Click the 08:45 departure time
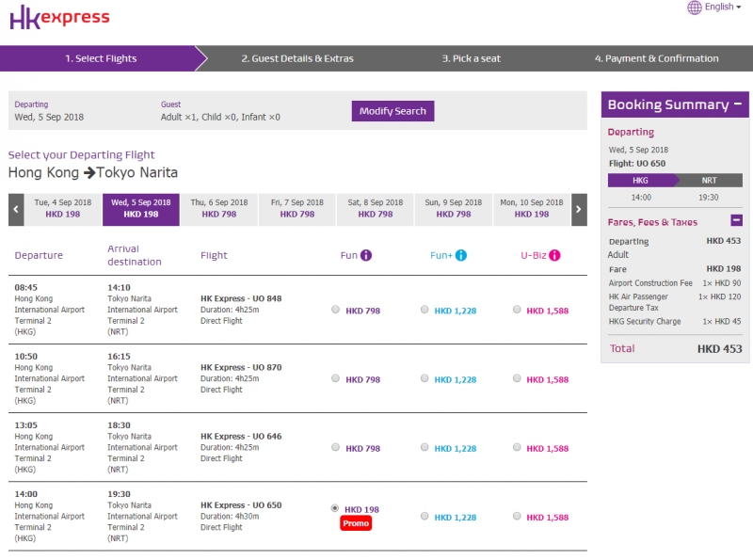The image size is (753, 560). click(x=26, y=287)
